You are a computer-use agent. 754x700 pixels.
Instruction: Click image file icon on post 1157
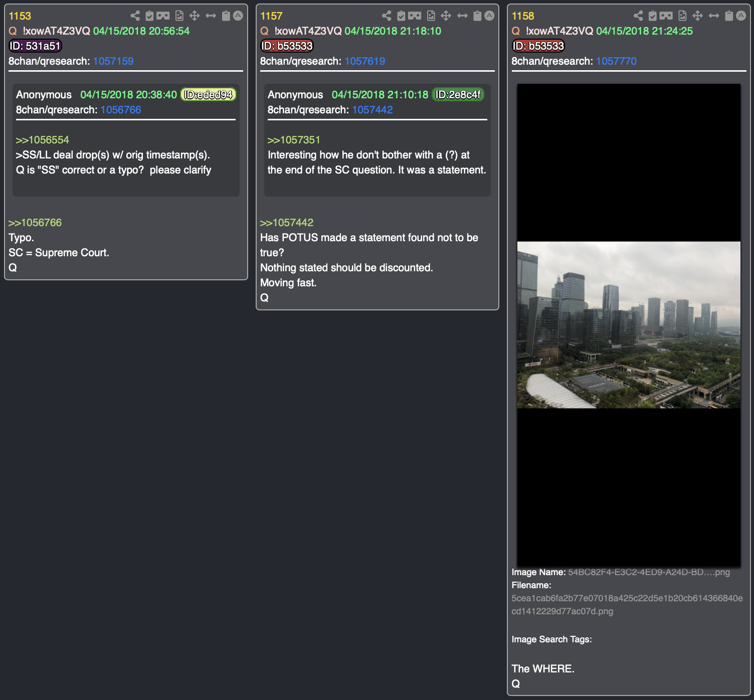tap(431, 16)
